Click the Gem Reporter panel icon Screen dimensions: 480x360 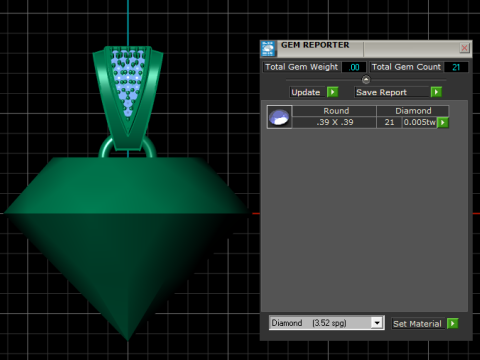click(268, 49)
